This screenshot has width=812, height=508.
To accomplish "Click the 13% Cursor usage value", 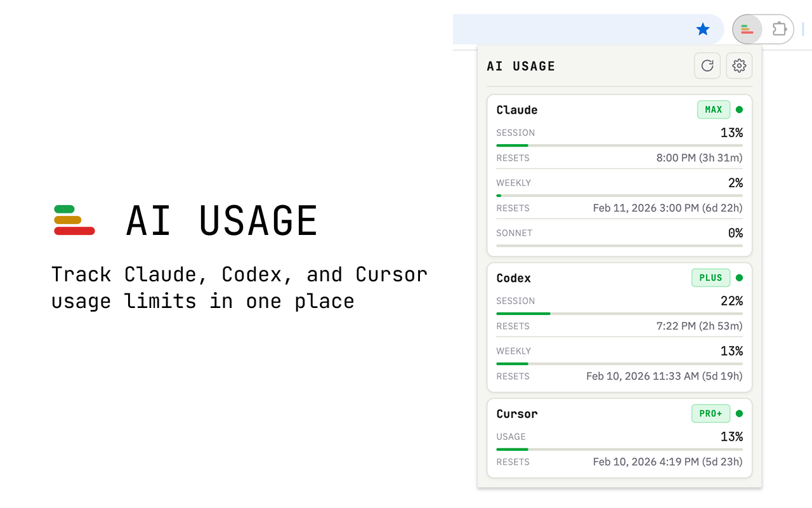I will pos(731,437).
